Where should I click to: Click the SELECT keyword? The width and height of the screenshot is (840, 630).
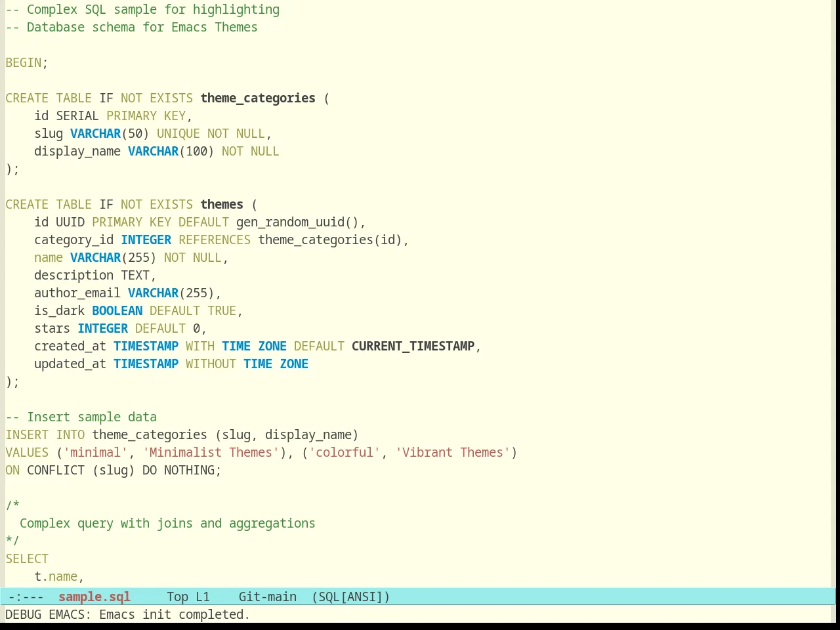coord(27,558)
